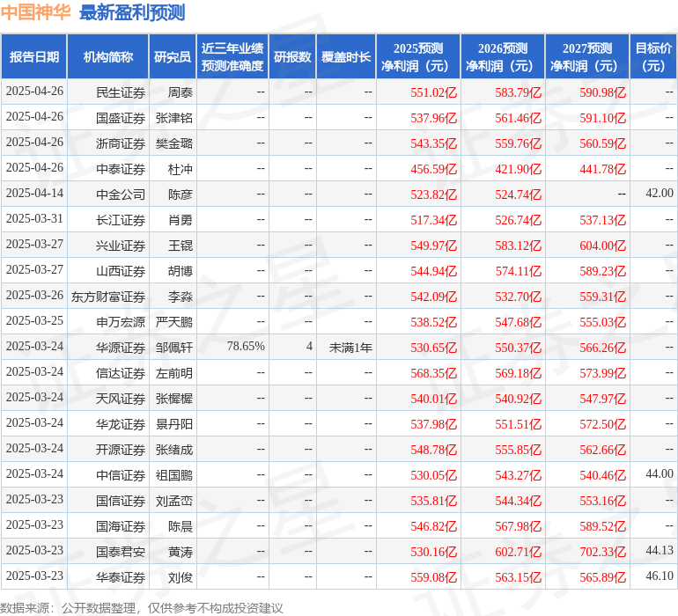Click researcher name 樊金璐
678x616 pixels.
coord(174,143)
